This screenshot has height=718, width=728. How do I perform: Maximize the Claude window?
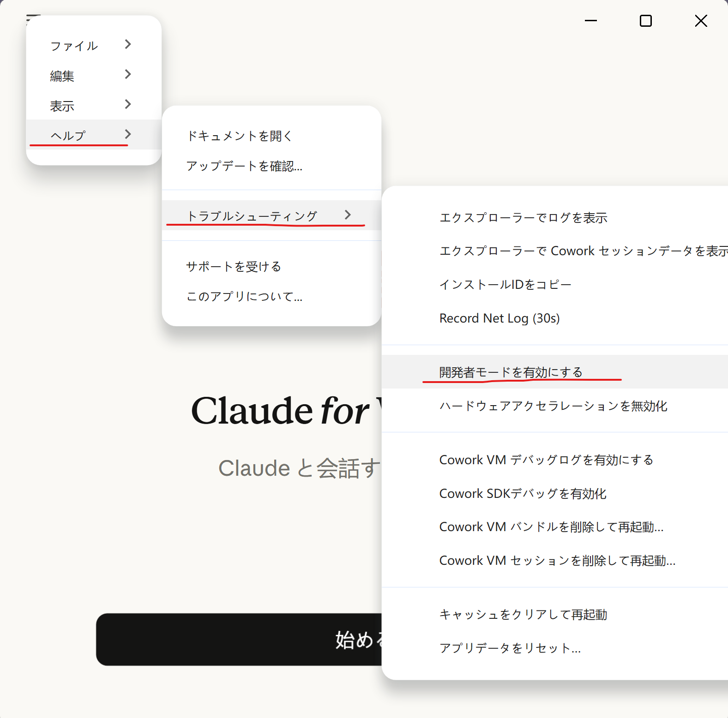click(x=646, y=21)
